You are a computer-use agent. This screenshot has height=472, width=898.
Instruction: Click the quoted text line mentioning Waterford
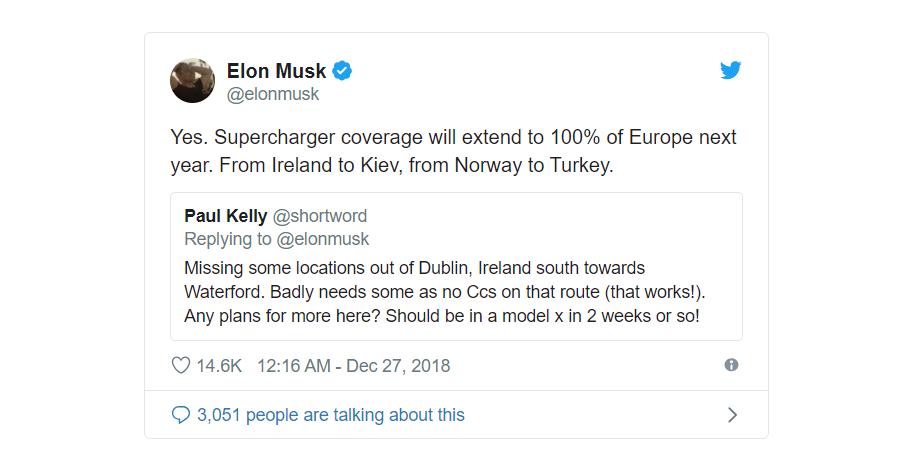point(452,292)
